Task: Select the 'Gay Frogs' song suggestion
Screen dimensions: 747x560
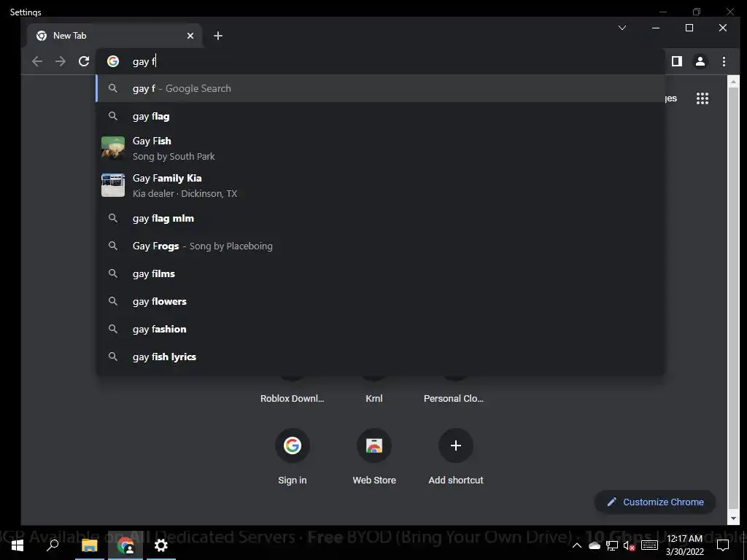Action: click(x=380, y=246)
